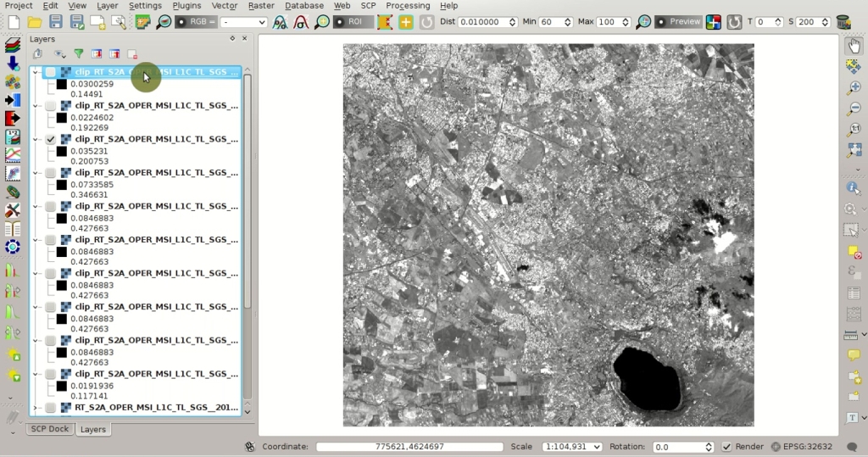Screen dimensions: 868x457
Task: Activate the classification preview pointer colored plus icon
Action: pos(714,22)
